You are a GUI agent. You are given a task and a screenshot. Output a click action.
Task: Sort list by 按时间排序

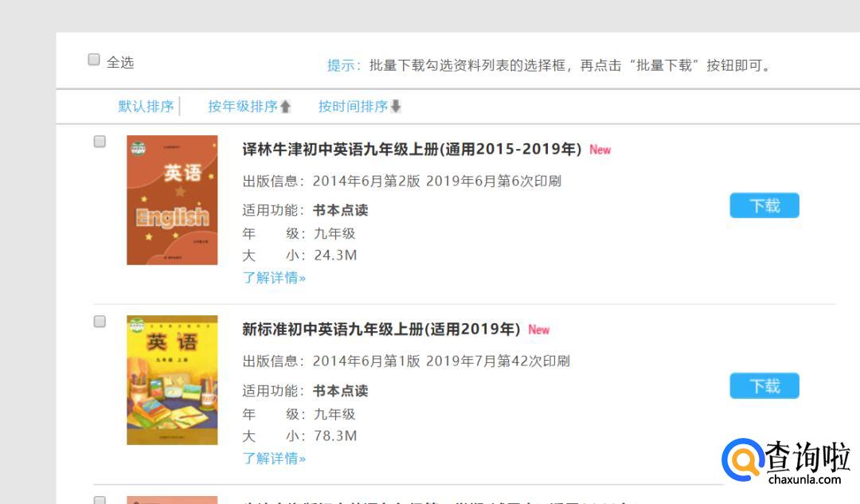(x=353, y=107)
